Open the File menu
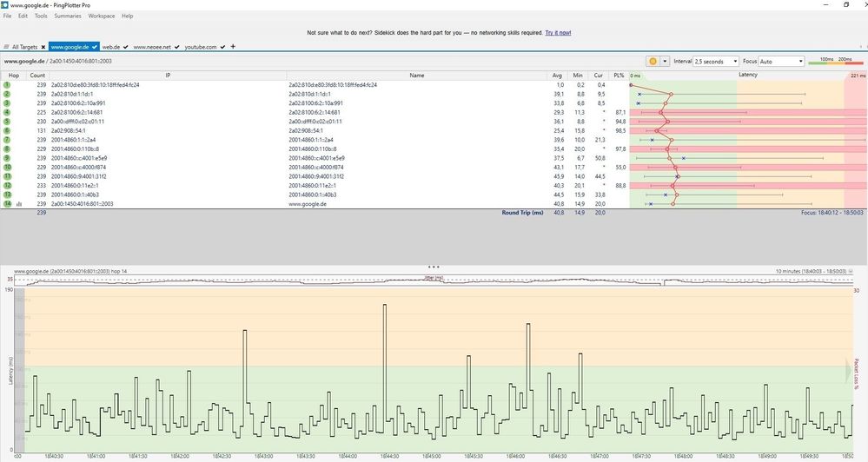The width and height of the screenshot is (868, 462). [7, 16]
